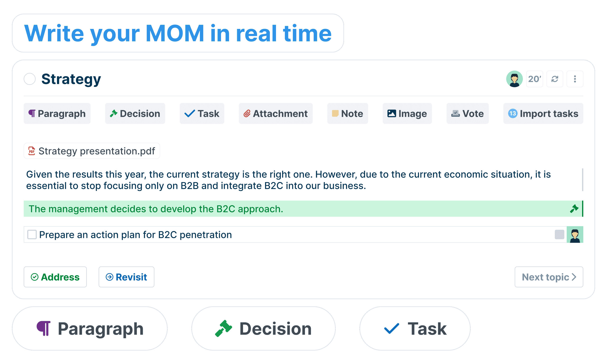This screenshot has height=364, width=607.
Task: Click the 20' duration field
Action: 534,79
